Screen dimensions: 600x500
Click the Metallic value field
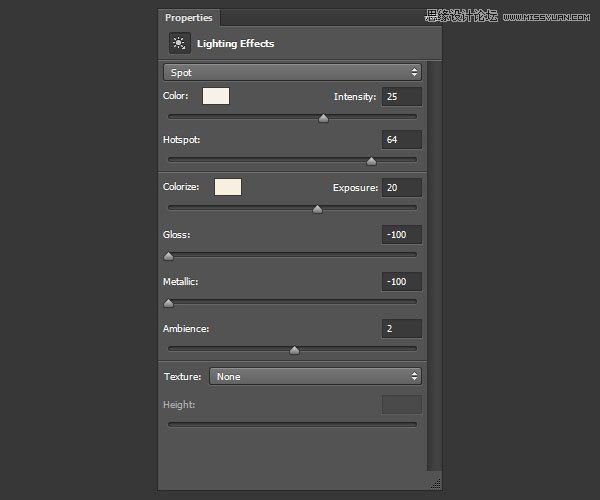click(x=402, y=282)
